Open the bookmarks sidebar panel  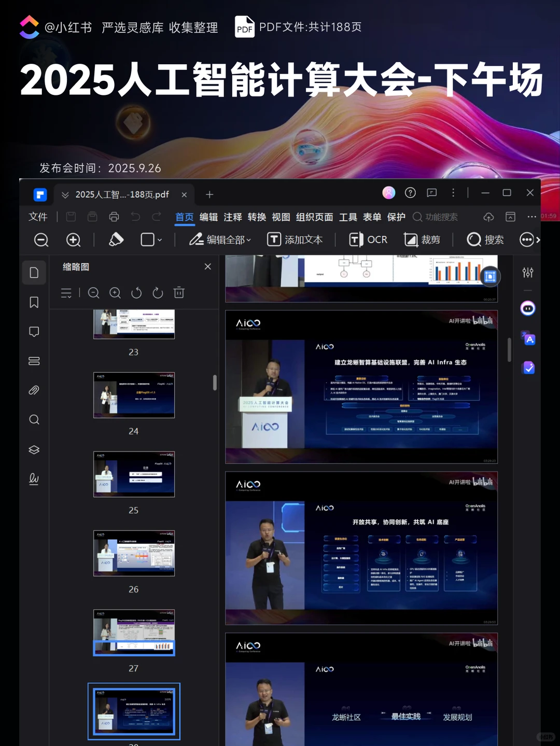tap(34, 302)
